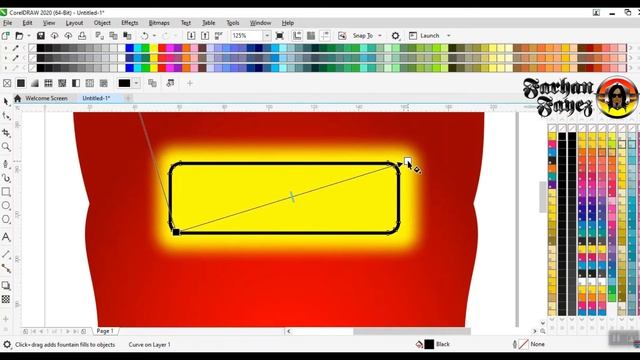This screenshot has height=360, width=640.
Task: Open the fill color picker dropdown
Action: tap(136, 83)
